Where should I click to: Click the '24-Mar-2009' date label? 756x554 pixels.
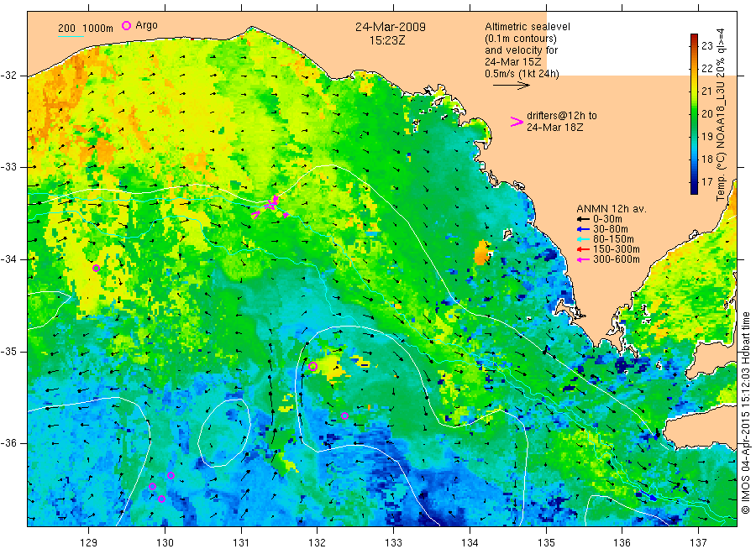(x=391, y=27)
